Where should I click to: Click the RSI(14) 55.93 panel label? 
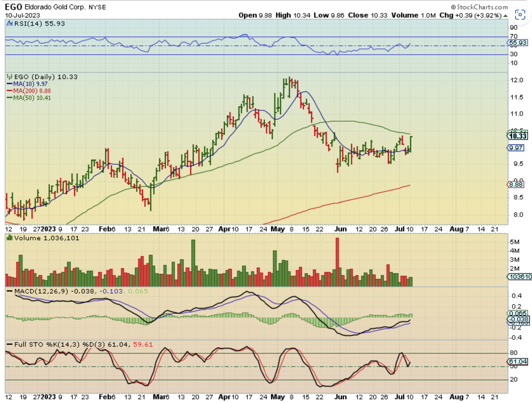tap(39, 24)
